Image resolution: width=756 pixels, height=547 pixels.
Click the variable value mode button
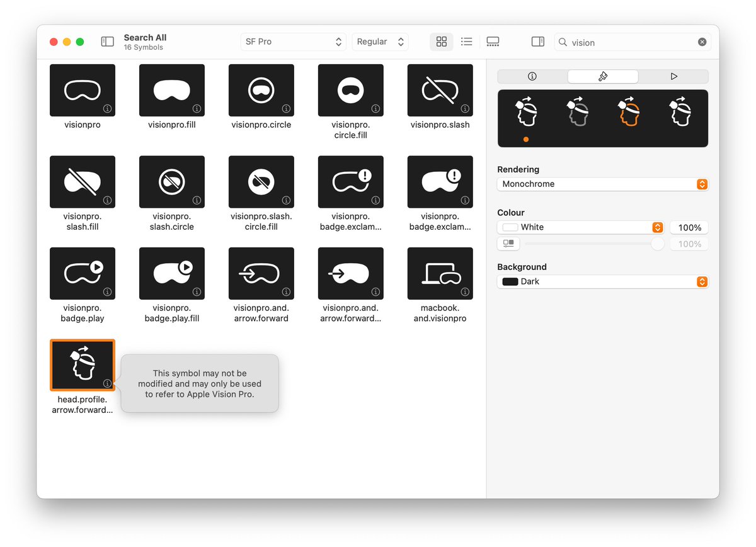coord(508,244)
